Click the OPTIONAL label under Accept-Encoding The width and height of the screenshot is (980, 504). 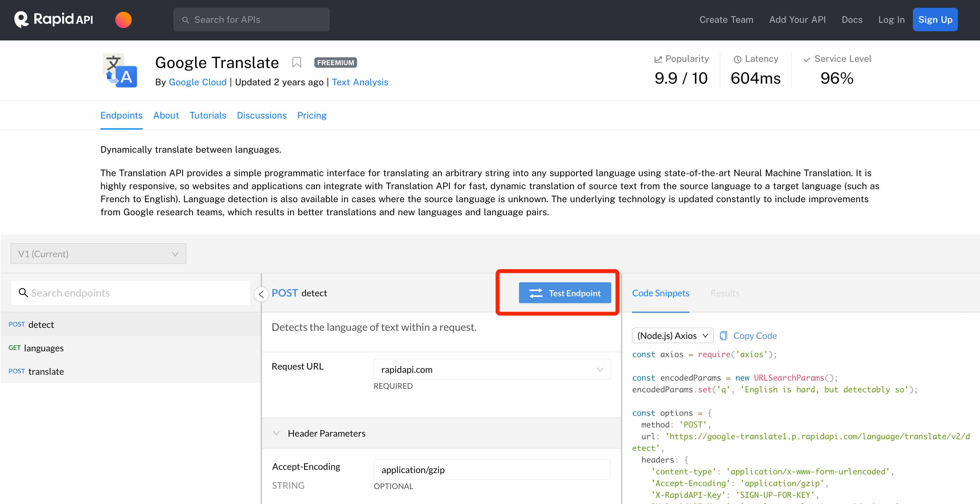tap(393, 486)
